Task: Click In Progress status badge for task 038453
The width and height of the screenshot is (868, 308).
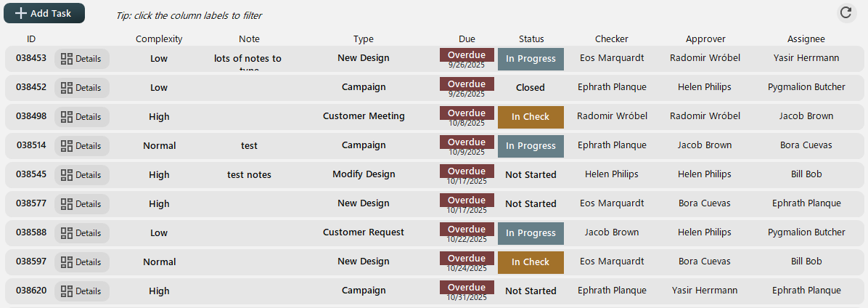Action: [x=531, y=59]
